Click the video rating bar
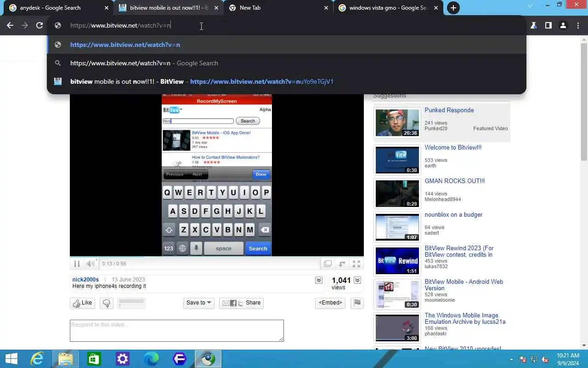This screenshot has height=368, width=588. pos(131,303)
